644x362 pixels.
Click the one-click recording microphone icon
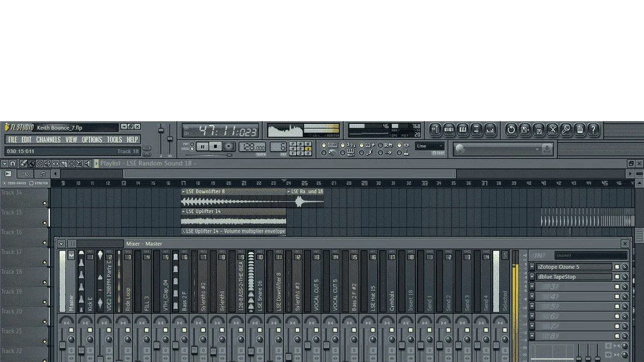(x=566, y=130)
